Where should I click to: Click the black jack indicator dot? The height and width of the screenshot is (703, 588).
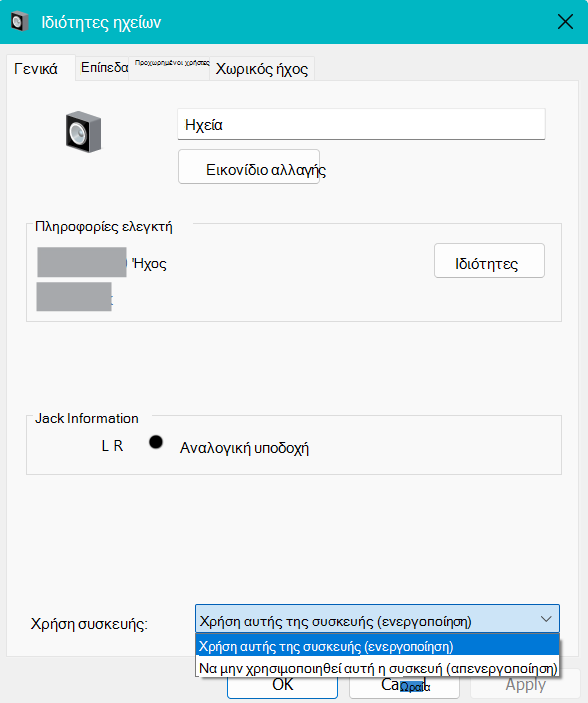click(156, 443)
